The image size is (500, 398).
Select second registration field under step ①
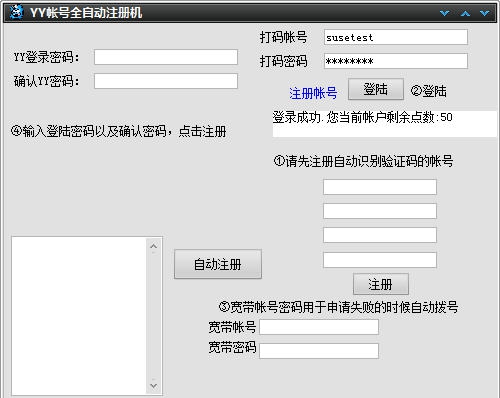coord(380,211)
